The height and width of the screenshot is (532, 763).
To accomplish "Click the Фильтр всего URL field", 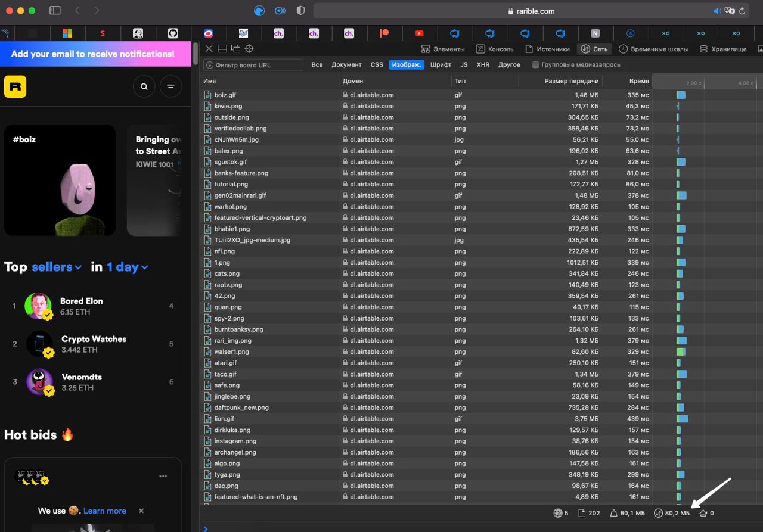I will click(253, 65).
